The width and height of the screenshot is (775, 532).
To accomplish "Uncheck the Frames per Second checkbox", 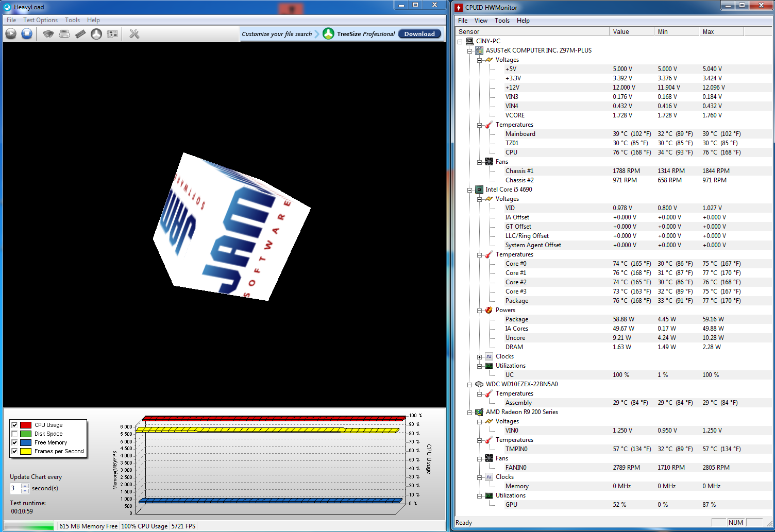I will pyautogui.click(x=14, y=451).
